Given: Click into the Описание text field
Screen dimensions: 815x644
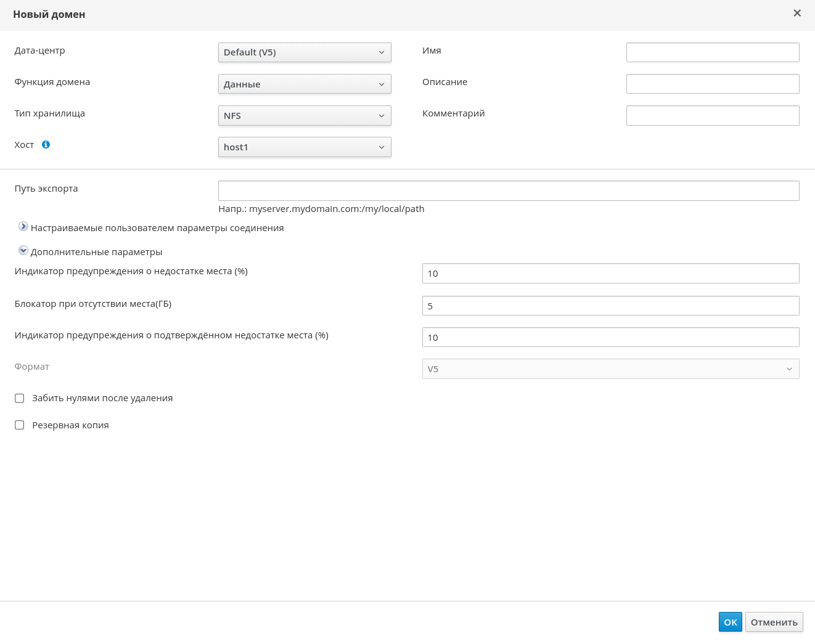Looking at the screenshot, I should (x=713, y=84).
